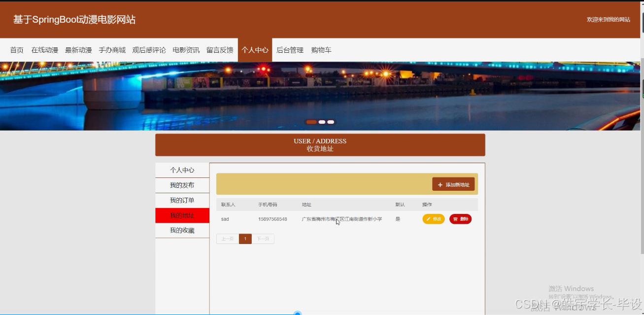Open the 留言反馈 feedback page
The height and width of the screenshot is (315, 644).
220,50
